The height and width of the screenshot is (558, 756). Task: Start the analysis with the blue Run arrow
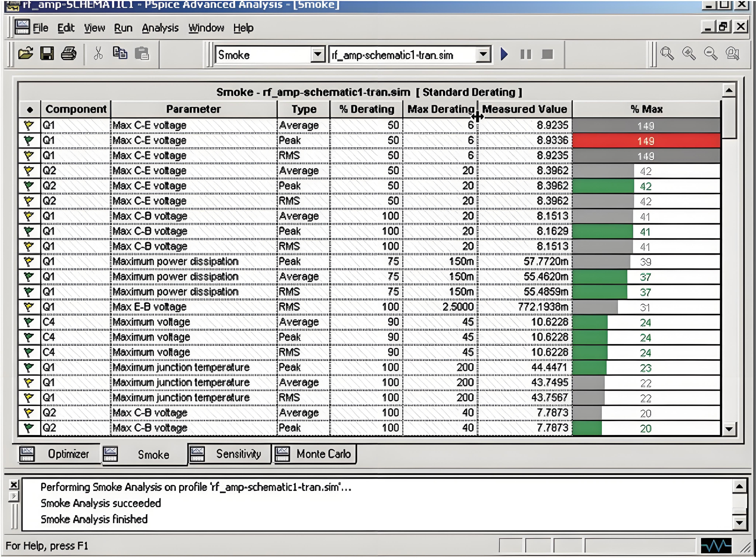pos(504,54)
